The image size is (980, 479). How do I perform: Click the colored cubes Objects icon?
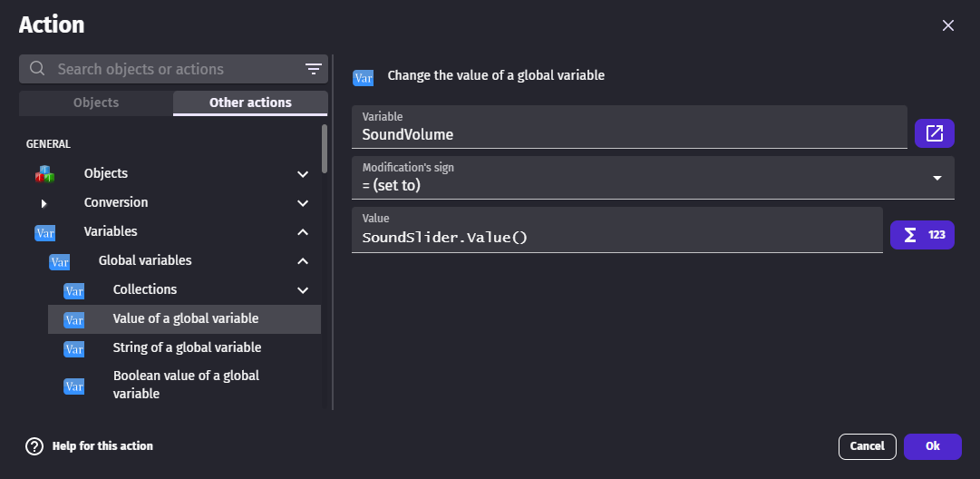coord(44,174)
